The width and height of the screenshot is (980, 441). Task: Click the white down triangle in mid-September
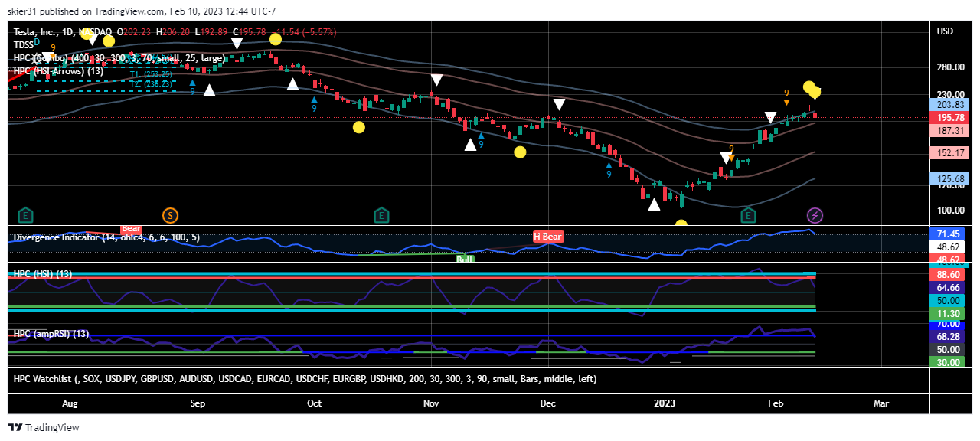pos(237,44)
